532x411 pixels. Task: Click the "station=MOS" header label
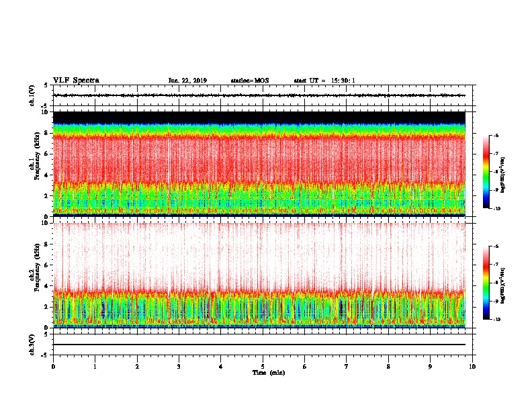click(249, 81)
